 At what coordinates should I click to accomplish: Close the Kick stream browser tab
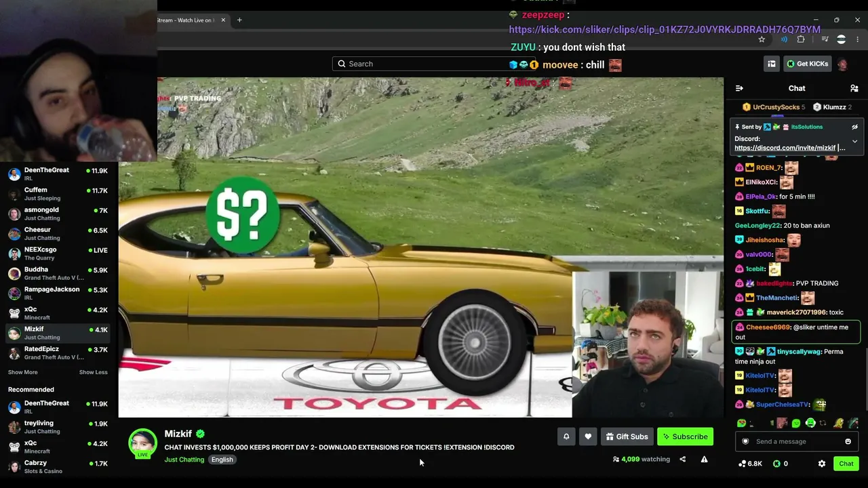[223, 20]
